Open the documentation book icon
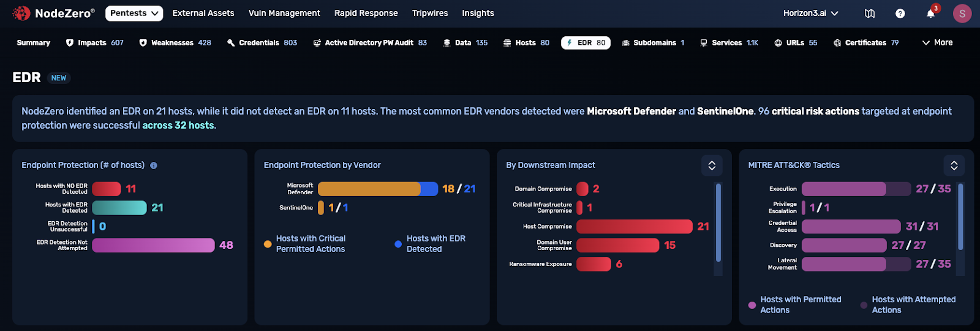Image resolution: width=980 pixels, height=331 pixels. coord(869,13)
